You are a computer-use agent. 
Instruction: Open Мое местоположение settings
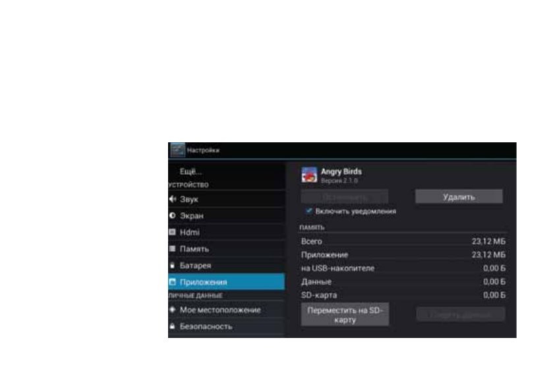(x=227, y=310)
